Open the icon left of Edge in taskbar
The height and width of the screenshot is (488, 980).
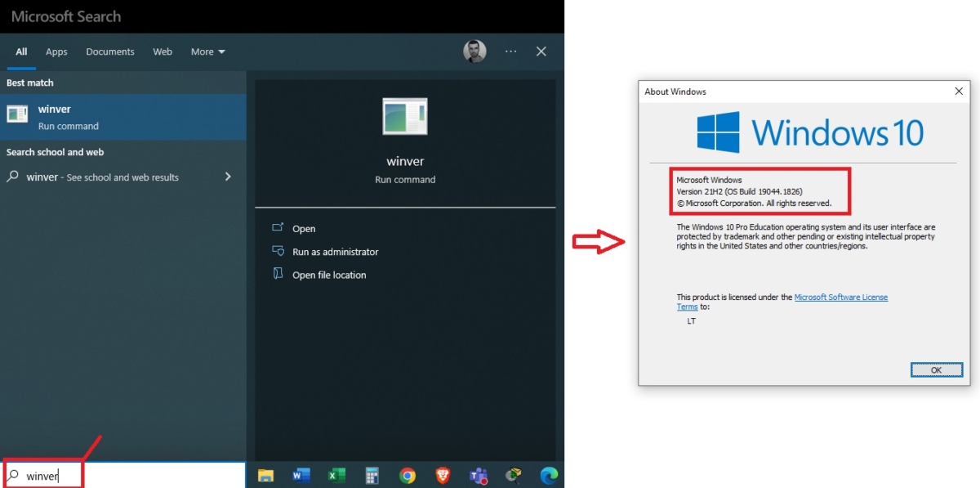click(x=514, y=475)
